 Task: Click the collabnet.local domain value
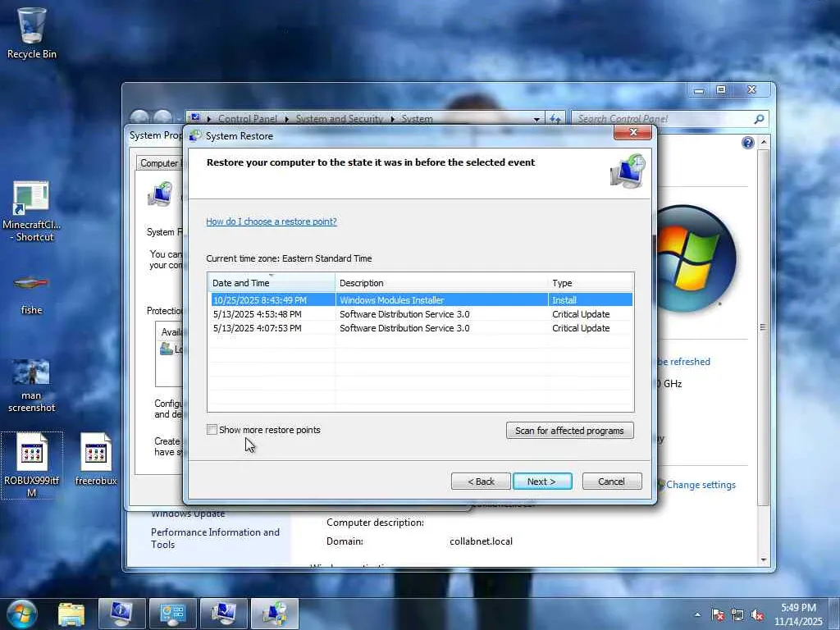pyautogui.click(x=481, y=541)
